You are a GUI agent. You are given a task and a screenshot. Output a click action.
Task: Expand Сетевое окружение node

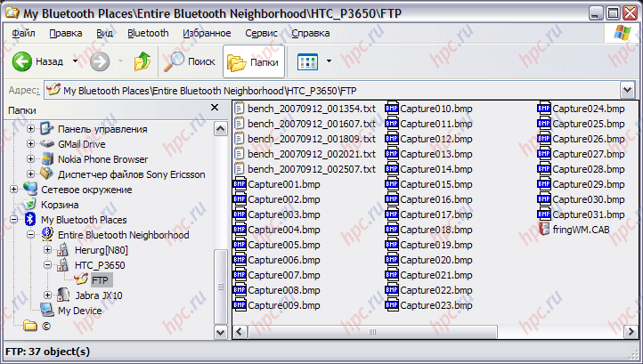[14, 190]
